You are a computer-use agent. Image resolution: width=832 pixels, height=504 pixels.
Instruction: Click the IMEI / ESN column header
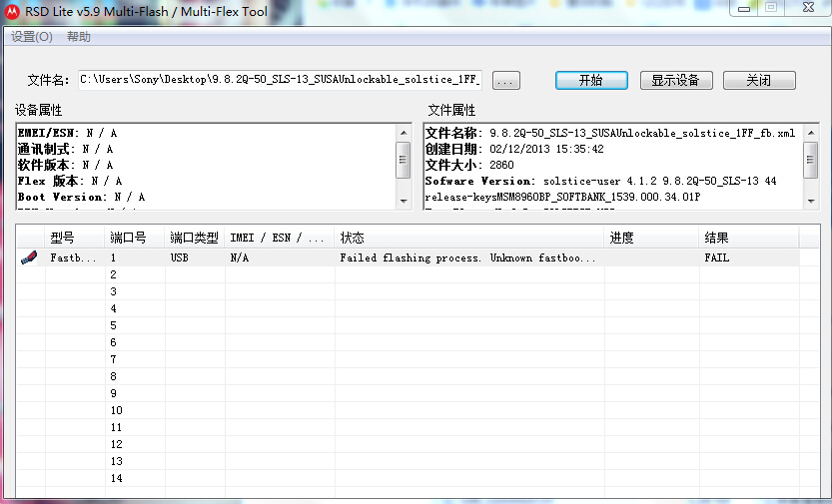tap(280, 238)
